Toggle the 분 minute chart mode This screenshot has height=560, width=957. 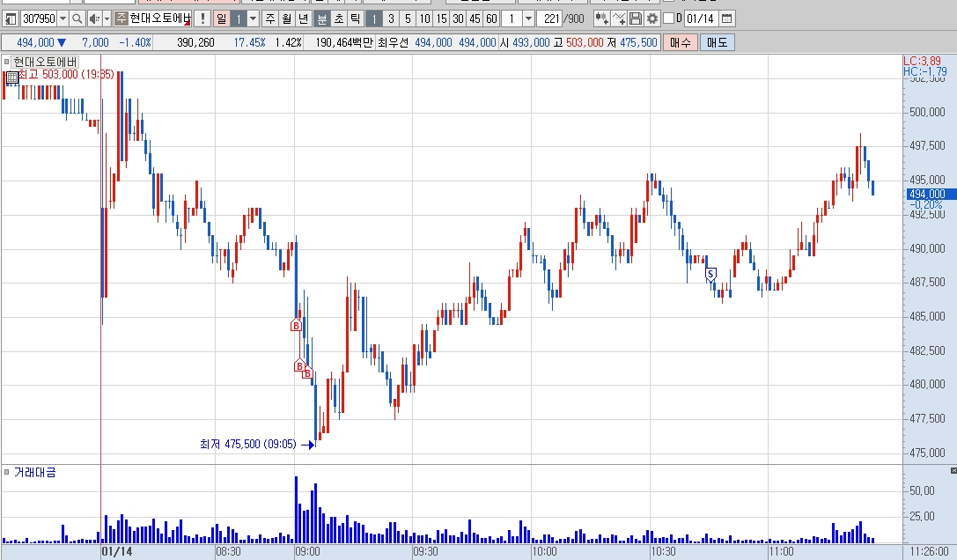click(x=321, y=19)
